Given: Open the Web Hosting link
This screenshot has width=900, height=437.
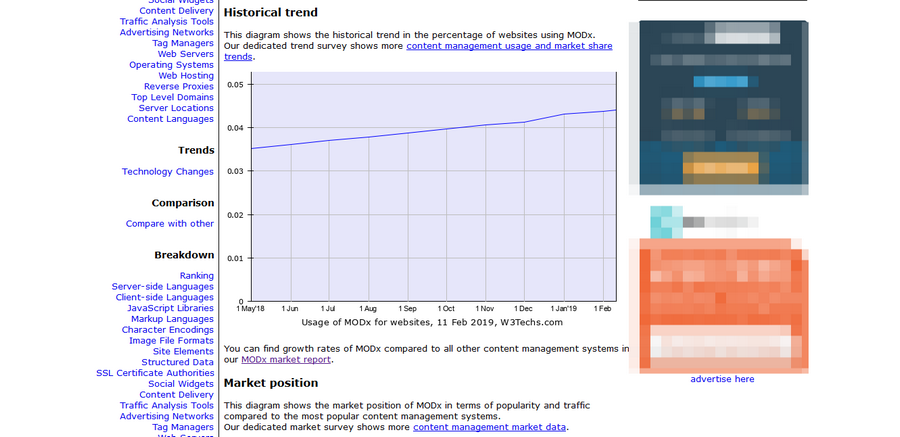Looking at the screenshot, I should pyautogui.click(x=186, y=76).
